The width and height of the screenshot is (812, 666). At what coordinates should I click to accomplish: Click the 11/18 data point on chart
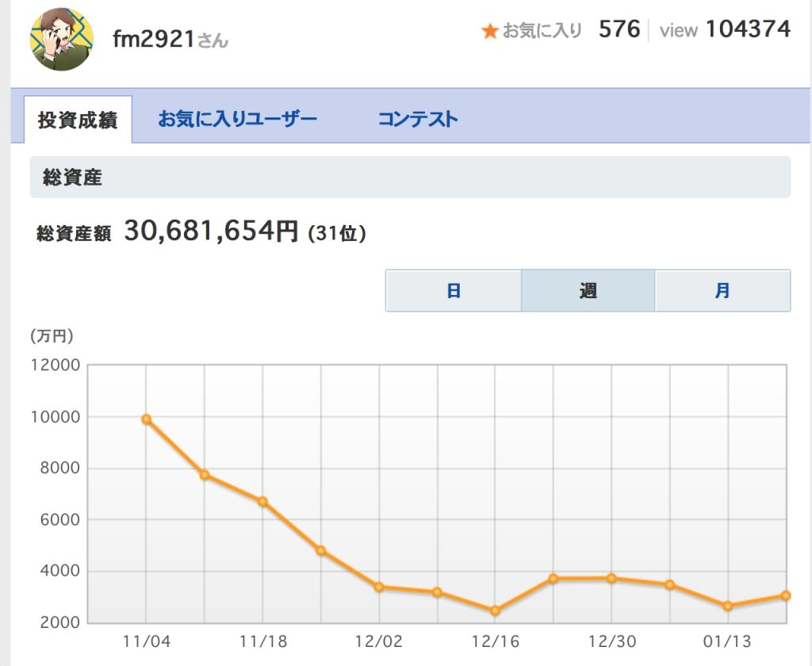point(262,501)
